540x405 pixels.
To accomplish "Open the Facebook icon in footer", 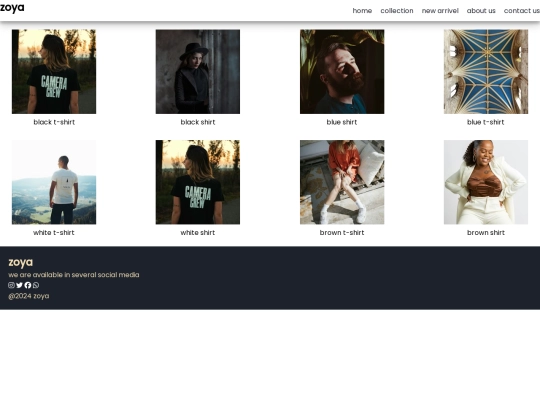I will coord(28,285).
